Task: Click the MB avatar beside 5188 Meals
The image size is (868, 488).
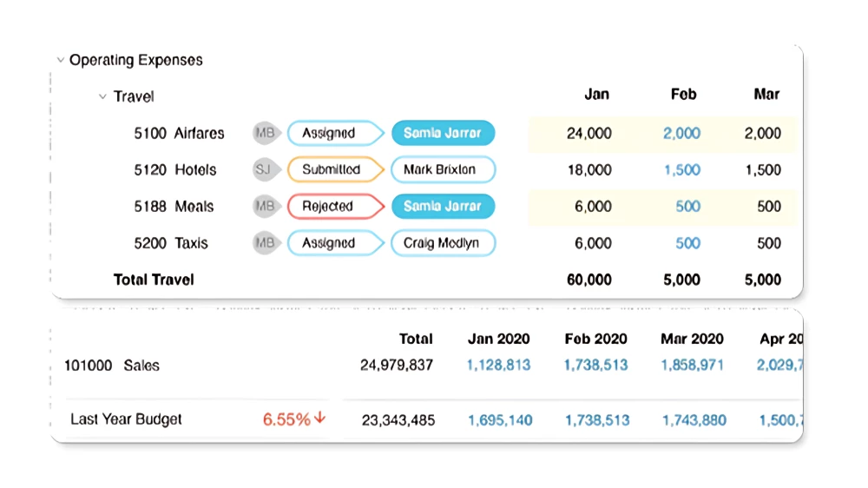Action: click(264, 207)
